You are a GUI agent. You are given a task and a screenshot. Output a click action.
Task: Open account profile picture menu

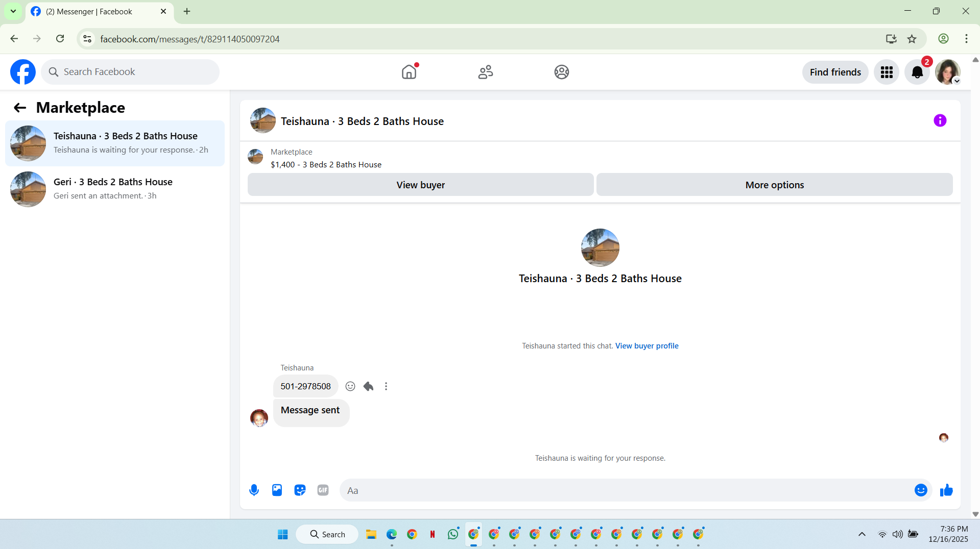948,72
